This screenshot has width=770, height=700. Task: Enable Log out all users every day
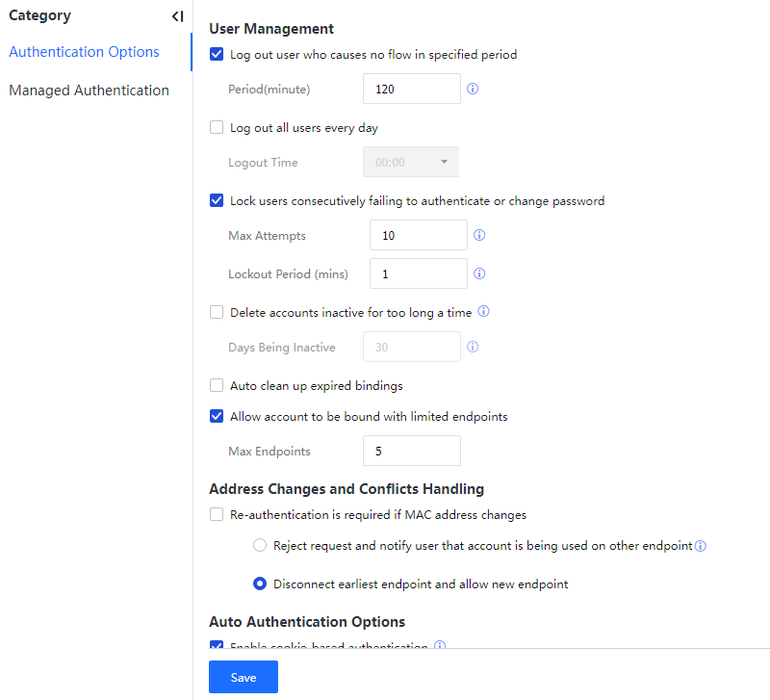point(217,128)
